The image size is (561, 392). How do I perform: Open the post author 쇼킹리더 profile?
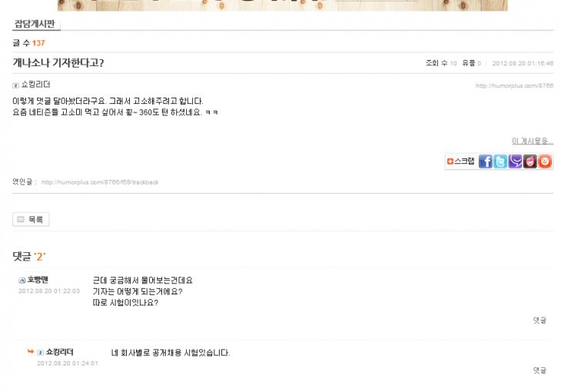36,85
